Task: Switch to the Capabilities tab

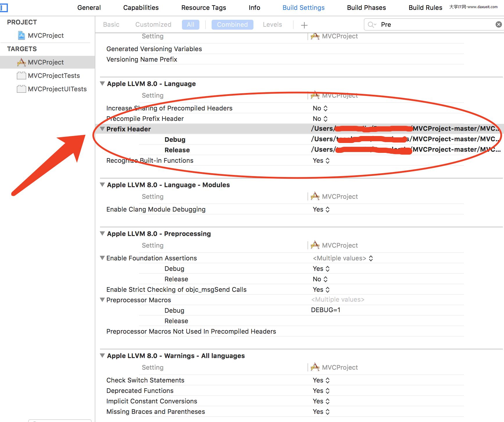Action: (141, 8)
